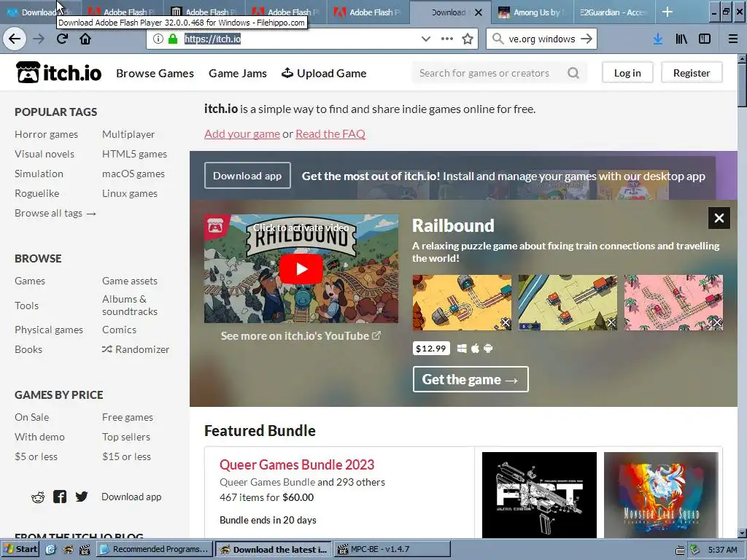Viewport: 747px width, 560px height.
Task: Open itch.io Reddit icon in sidebar
Action: pos(38,497)
